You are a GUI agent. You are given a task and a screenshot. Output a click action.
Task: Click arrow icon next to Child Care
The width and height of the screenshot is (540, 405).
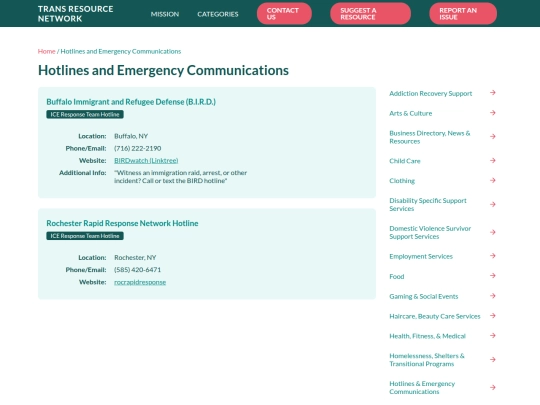493,160
